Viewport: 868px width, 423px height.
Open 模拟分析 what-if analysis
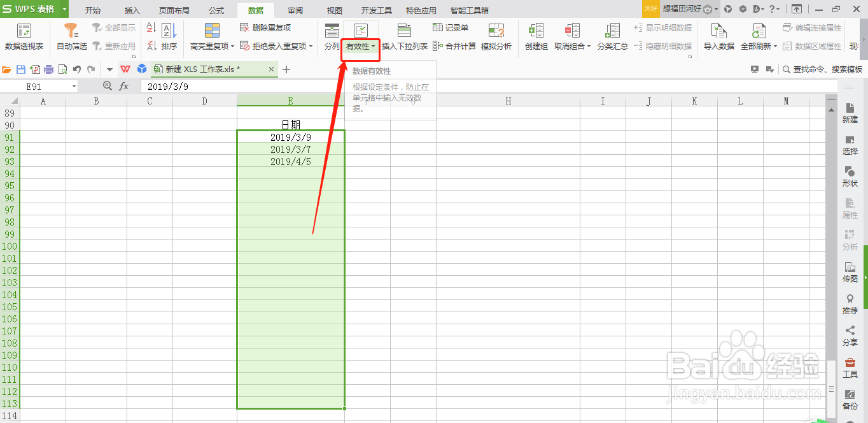pos(496,37)
